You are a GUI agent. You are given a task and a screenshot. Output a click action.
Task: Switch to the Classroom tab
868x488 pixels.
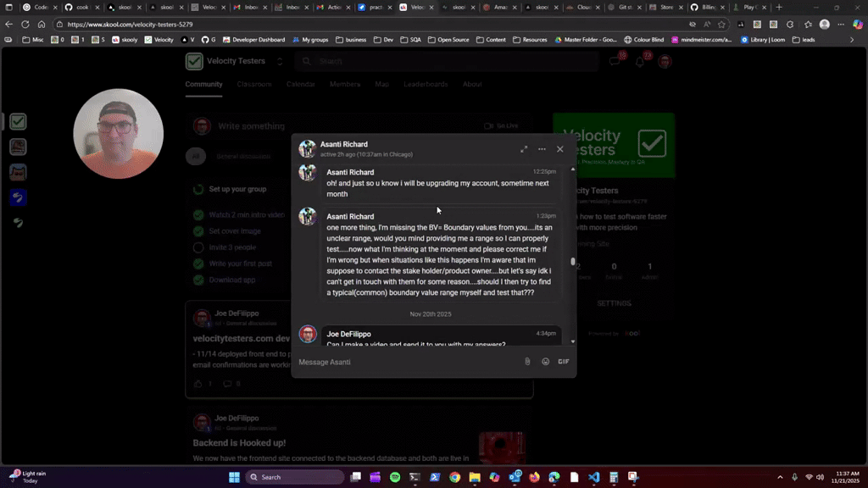254,84
